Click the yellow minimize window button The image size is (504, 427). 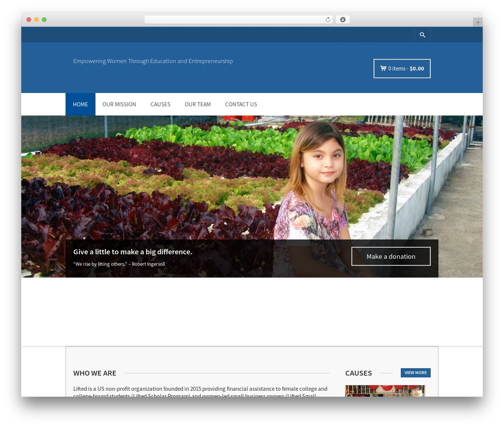[x=36, y=20]
